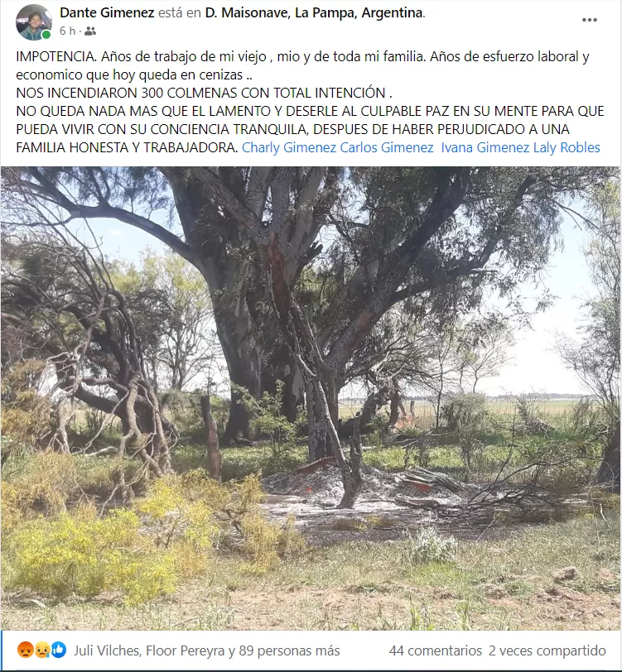View the 44 comentarios on the post
The image size is (622, 672).
(436, 650)
